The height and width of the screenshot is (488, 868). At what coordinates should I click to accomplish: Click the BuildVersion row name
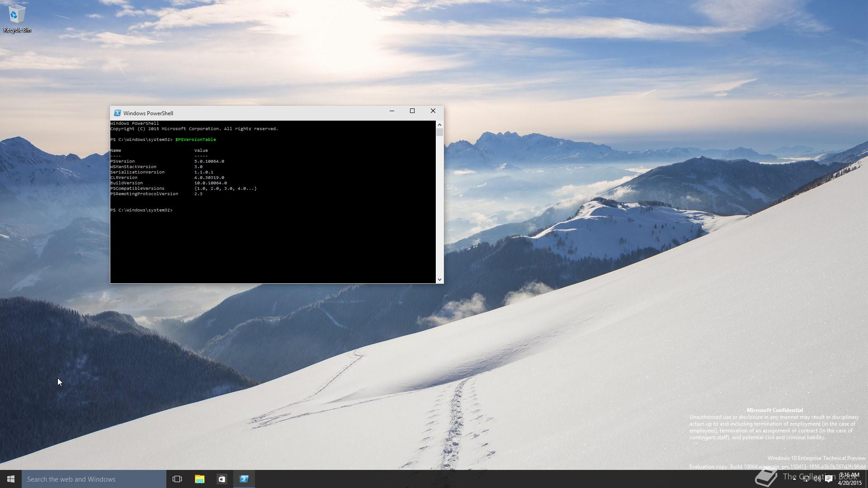(x=127, y=183)
